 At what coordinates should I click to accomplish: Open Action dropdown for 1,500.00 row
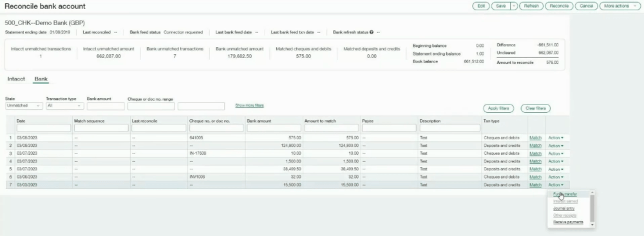[556, 161]
